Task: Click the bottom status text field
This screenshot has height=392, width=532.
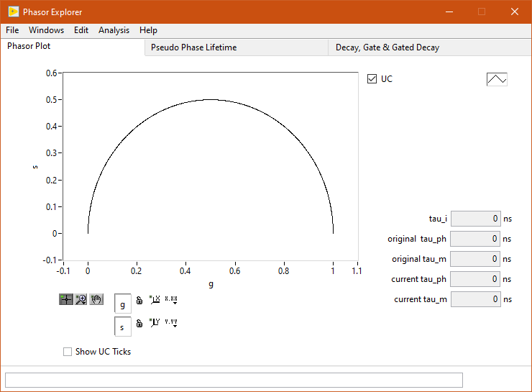Action: [x=234, y=380]
